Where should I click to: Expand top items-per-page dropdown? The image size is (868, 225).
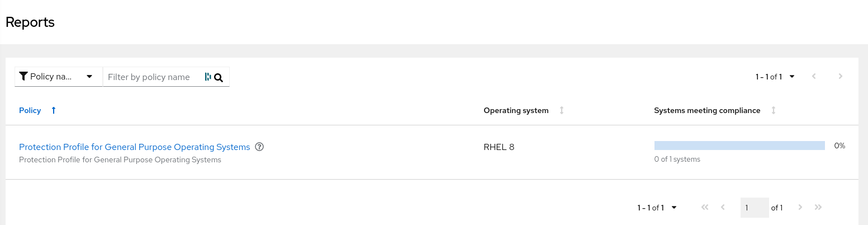775,77
